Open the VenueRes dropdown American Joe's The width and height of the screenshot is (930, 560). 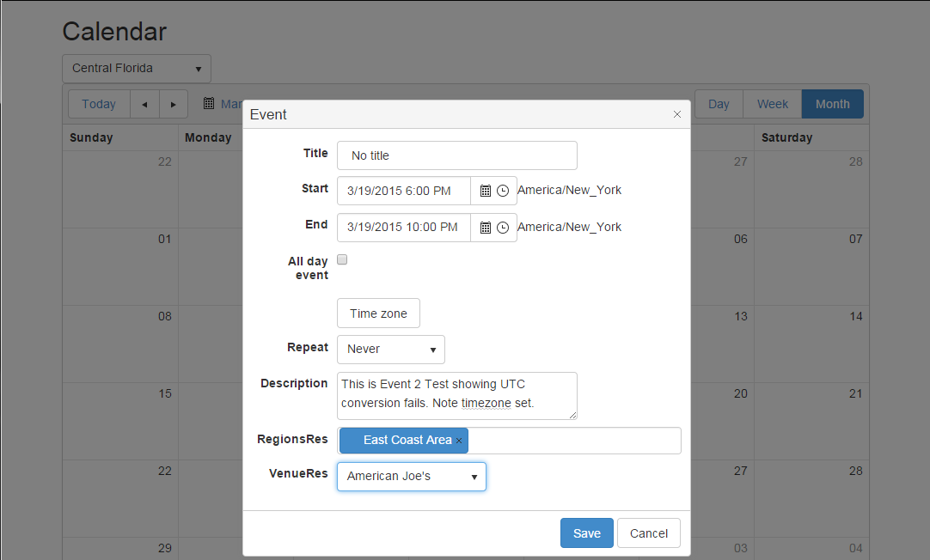tap(412, 477)
